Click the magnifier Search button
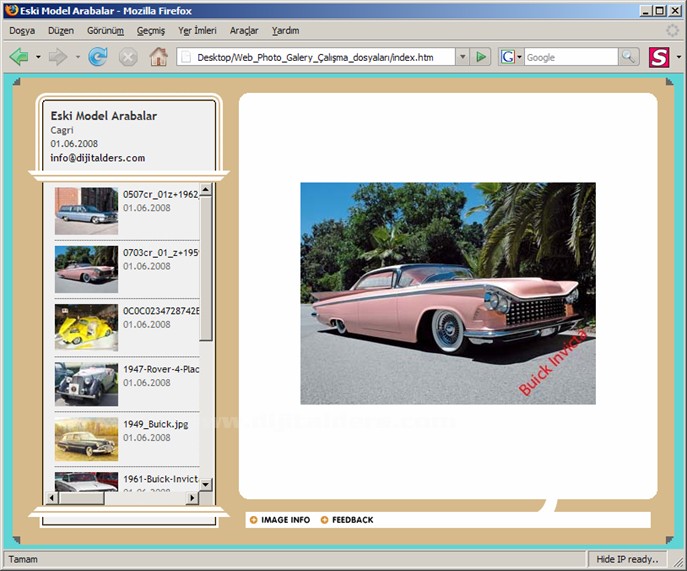Screen dimensions: 687x571 [x=628, y=57]
